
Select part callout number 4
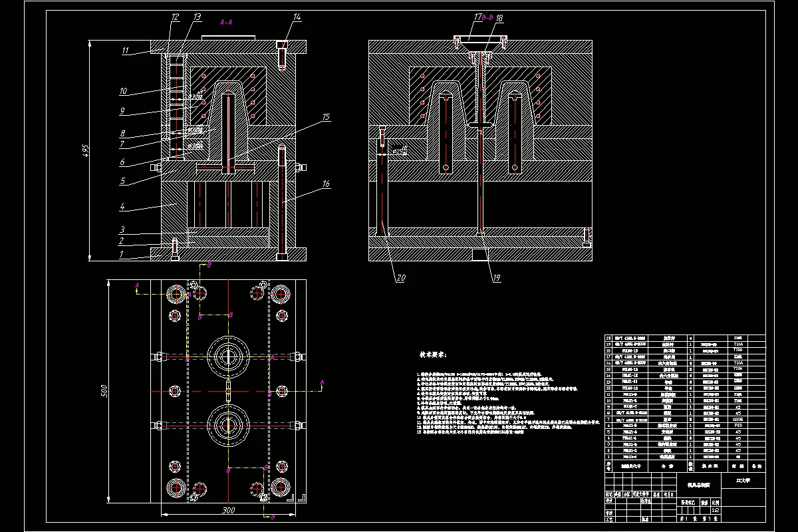tap(122, 207)
